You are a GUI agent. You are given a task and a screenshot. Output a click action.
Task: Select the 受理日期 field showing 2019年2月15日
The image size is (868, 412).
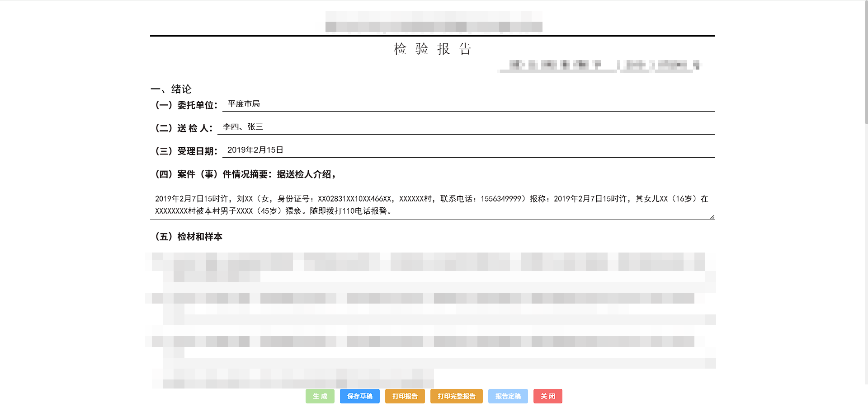[468, 150]
